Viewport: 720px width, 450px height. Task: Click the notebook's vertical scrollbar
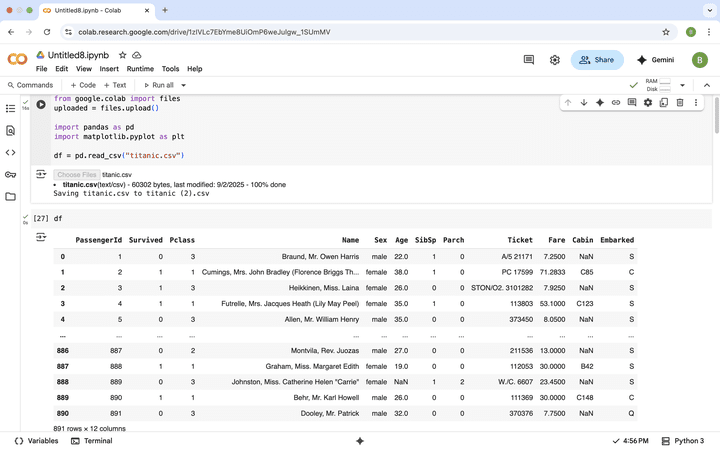coord(715,115)
